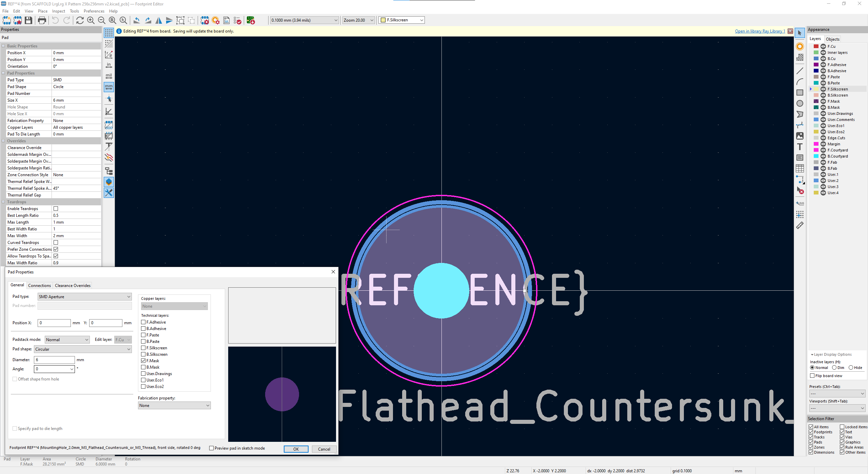Open the Inspect menu
The height and width of the screenshot is (474, 868).
click(x=58, y=11)
